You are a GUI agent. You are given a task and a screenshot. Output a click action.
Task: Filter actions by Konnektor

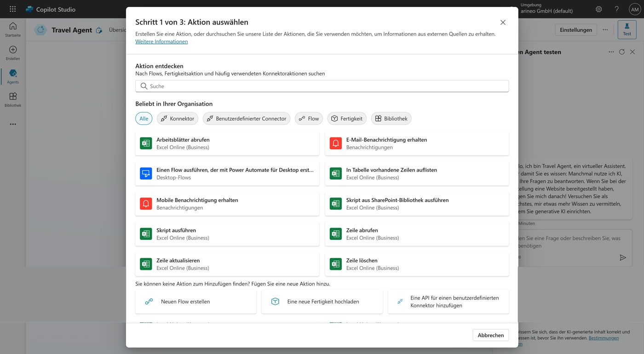tap(178, 119)
